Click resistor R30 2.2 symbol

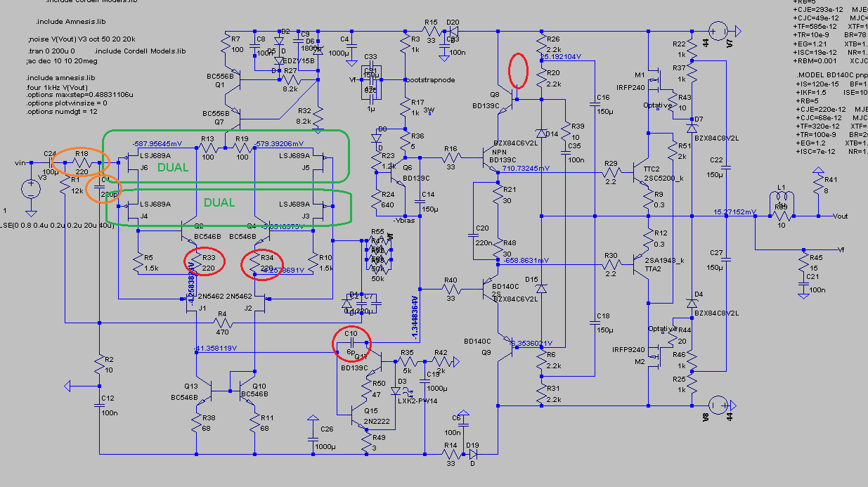[x=612, y=264]
